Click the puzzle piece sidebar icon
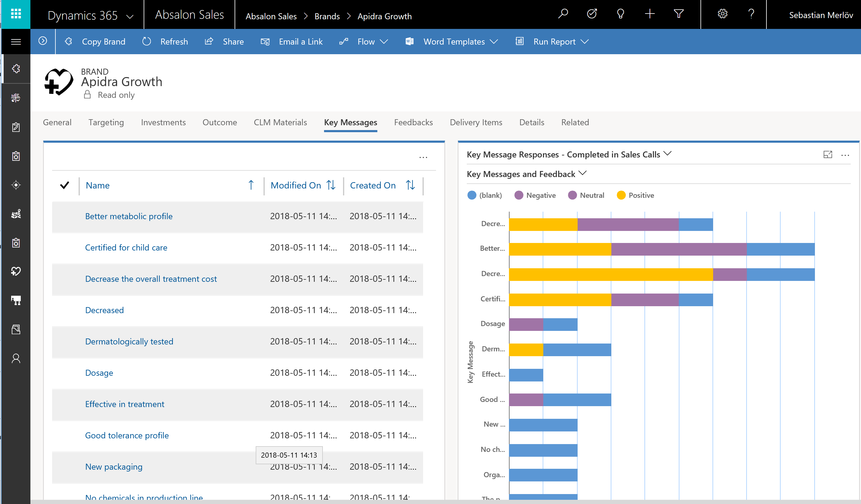The height and width of the screenshot is (504, 861). (x=16, y=69)
